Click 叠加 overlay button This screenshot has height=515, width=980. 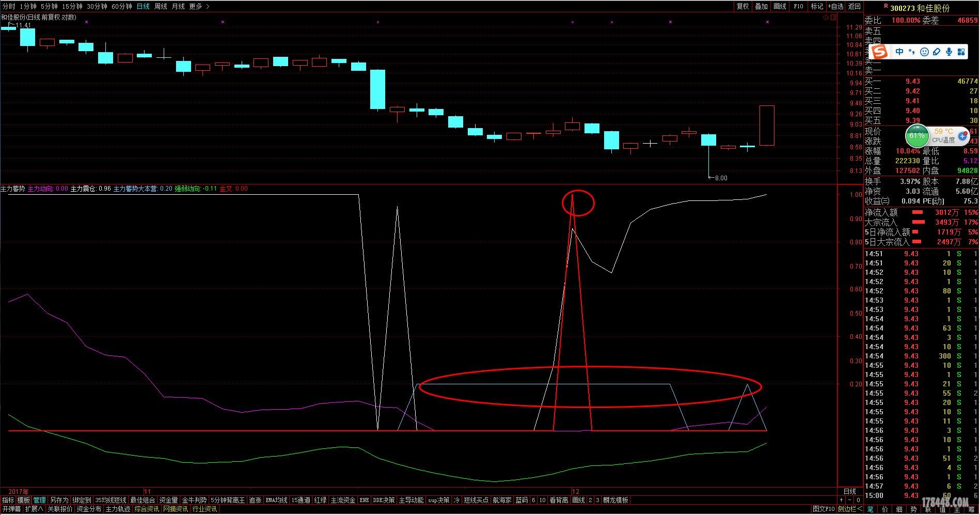(x=761, y=6)
